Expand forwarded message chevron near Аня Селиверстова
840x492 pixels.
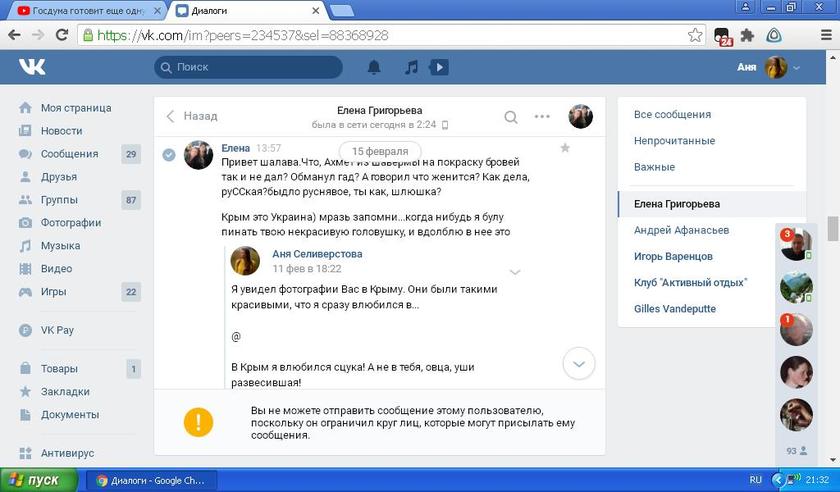coord(515,272)
